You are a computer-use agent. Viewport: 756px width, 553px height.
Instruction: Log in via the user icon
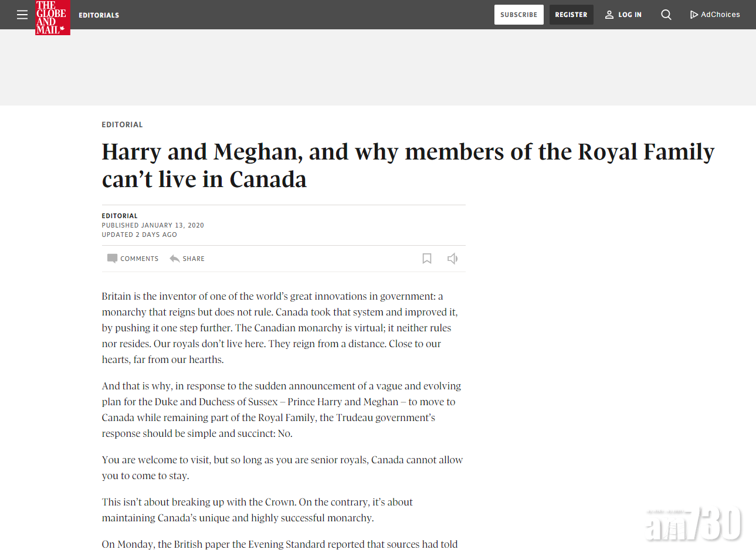click(623, 15)
